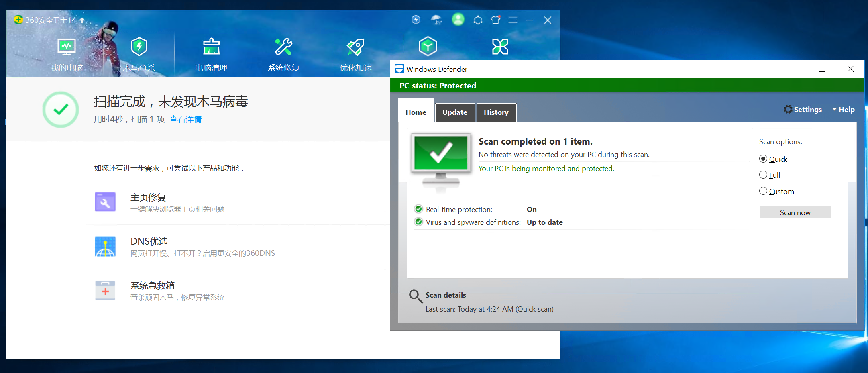Click the Real-time protection green check icon
The width and height of the screenshot is (868, 373).
(419, 209)
